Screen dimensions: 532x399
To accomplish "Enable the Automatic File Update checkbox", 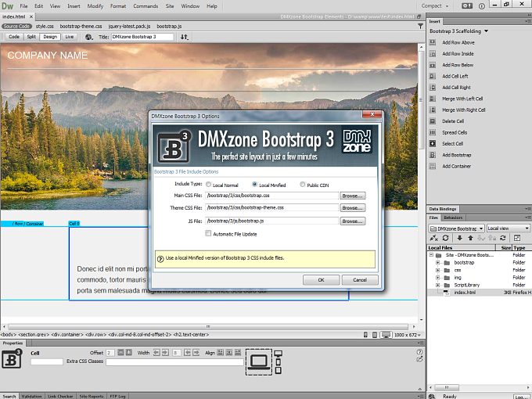I will pyautogui.click(x=208, y=233).
